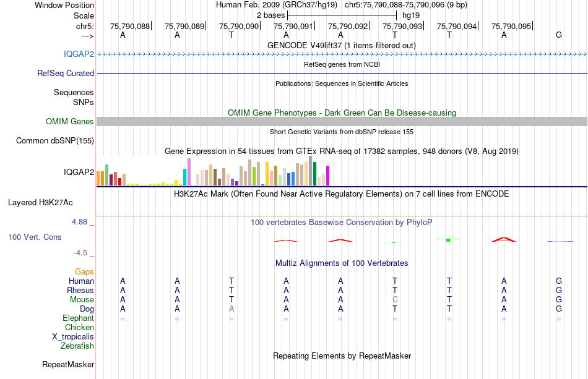
Task: Click the Sequences track label
Action: pyautogui.click(x=74, y=92)
